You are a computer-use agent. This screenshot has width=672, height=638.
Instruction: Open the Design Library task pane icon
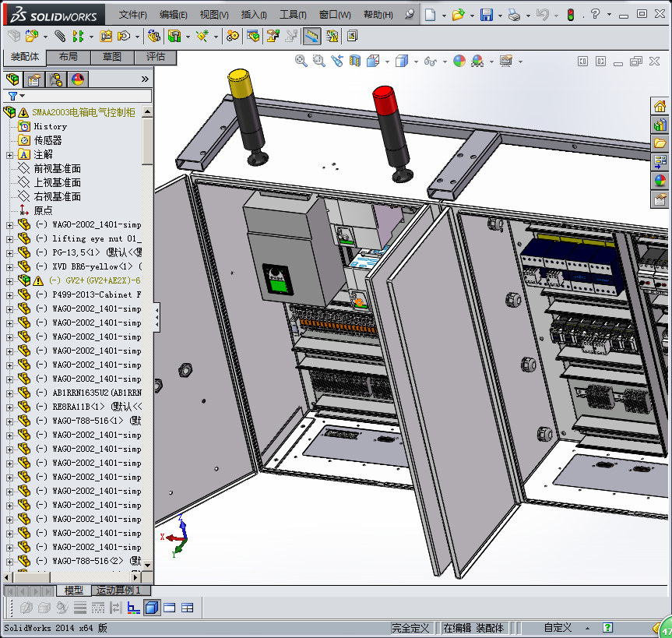point(660,125)
